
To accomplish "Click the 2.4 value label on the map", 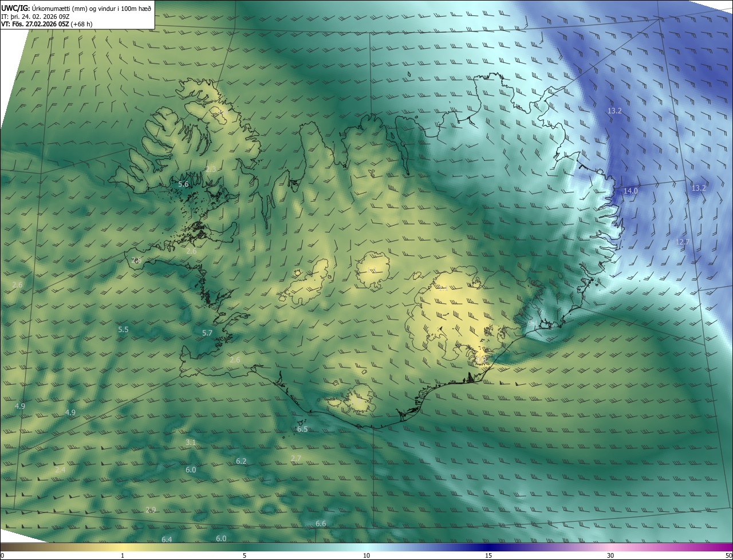I will point(60,470).
